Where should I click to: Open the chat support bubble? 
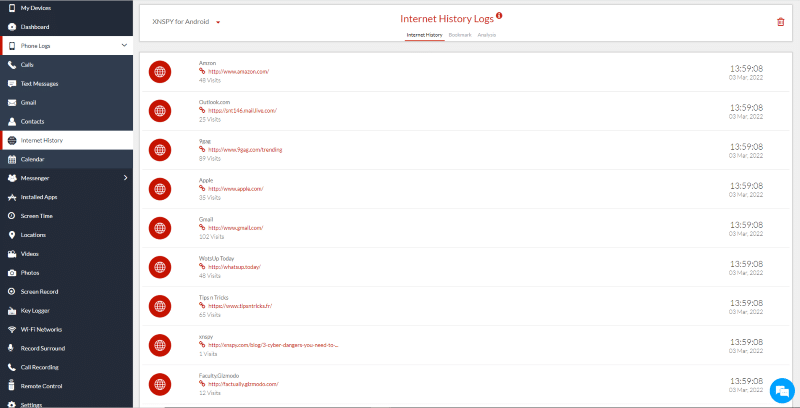coord(782,391)
